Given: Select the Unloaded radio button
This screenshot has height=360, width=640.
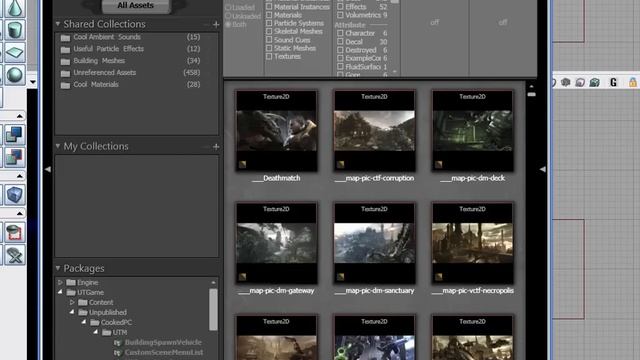Looking at the screenshot, I should click(x=228, y=16).
